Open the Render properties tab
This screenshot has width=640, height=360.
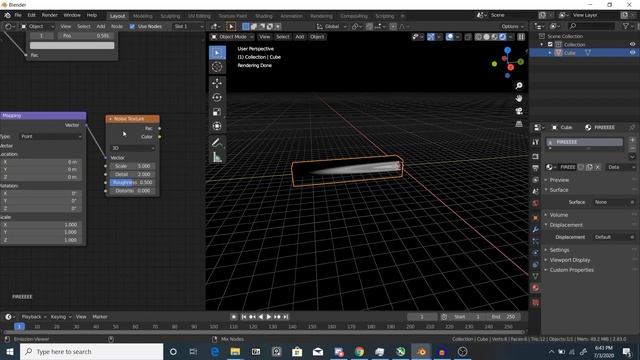[x=536, y=157]
